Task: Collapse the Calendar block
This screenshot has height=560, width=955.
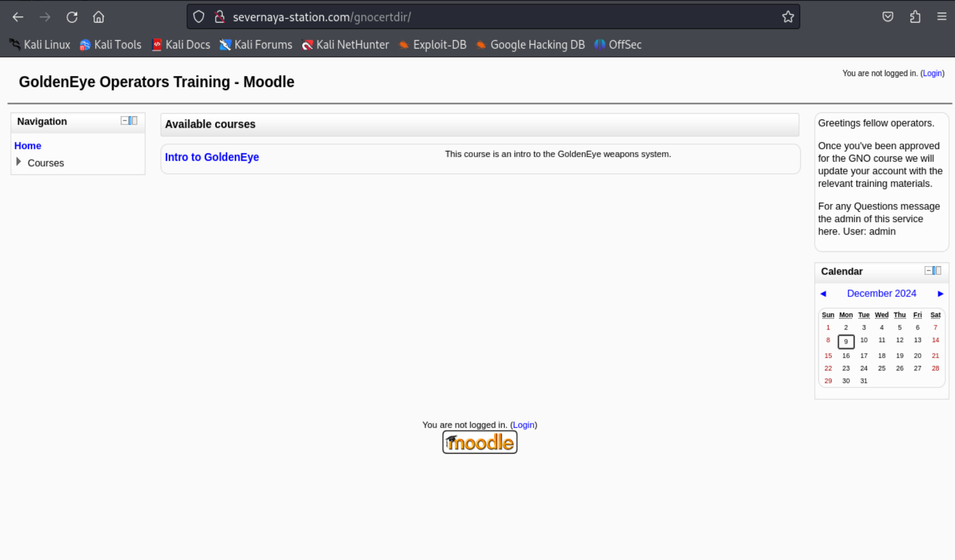Action: pyautogui.click(x=928, y=270)
